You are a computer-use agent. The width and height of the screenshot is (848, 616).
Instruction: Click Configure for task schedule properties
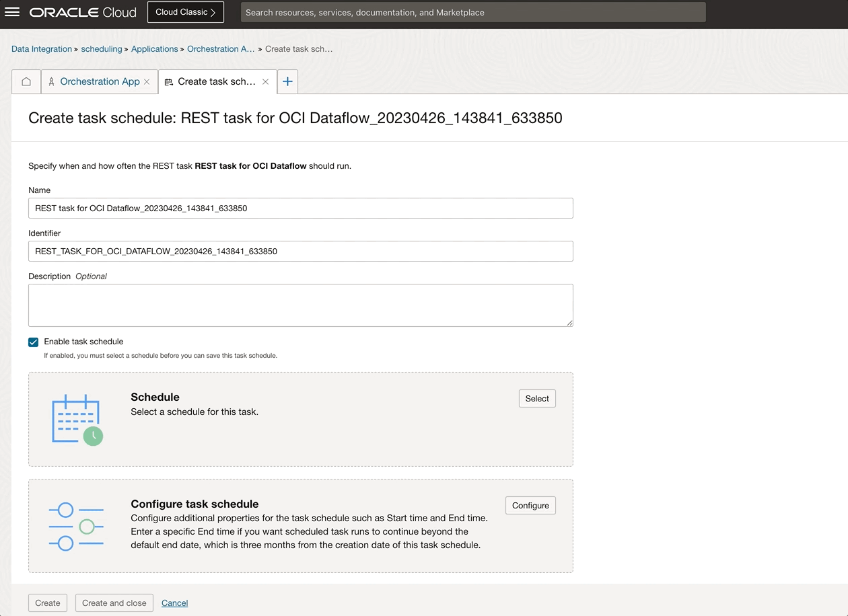pyautogui.click(x=530, y=505)
